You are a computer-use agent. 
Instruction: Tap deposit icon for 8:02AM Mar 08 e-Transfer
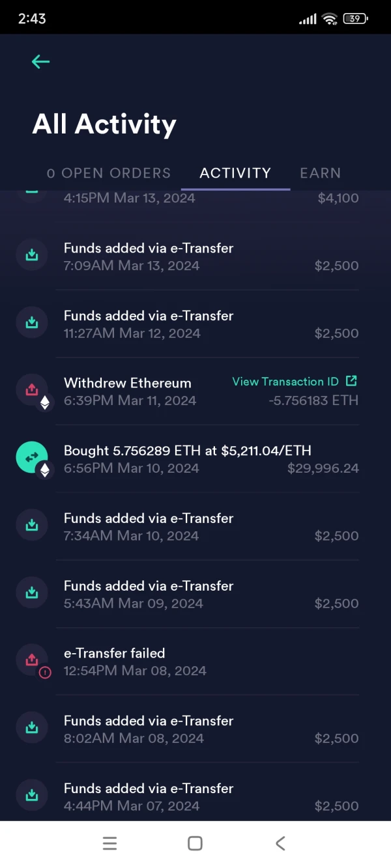click(32, 728)
